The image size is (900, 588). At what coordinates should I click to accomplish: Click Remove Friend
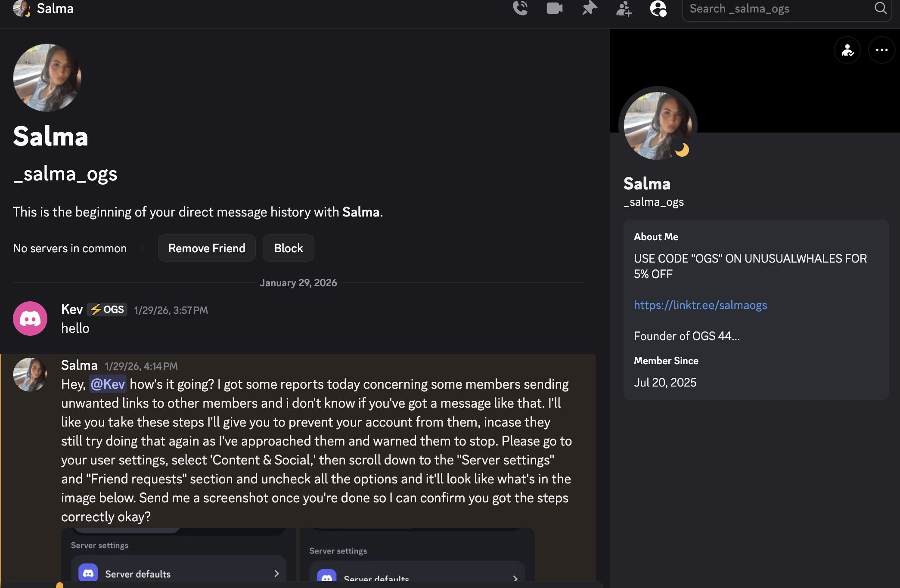click(x=207, y=248)
